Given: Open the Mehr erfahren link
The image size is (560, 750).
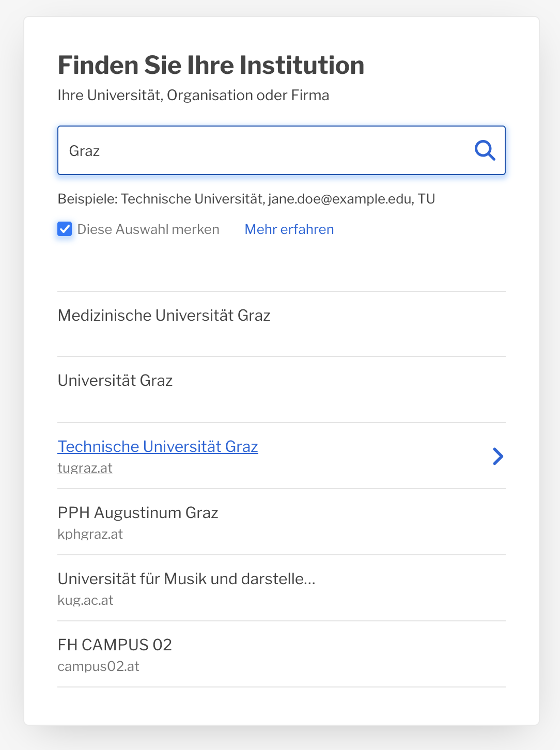Looking at the screenshot, I should 289,229.
